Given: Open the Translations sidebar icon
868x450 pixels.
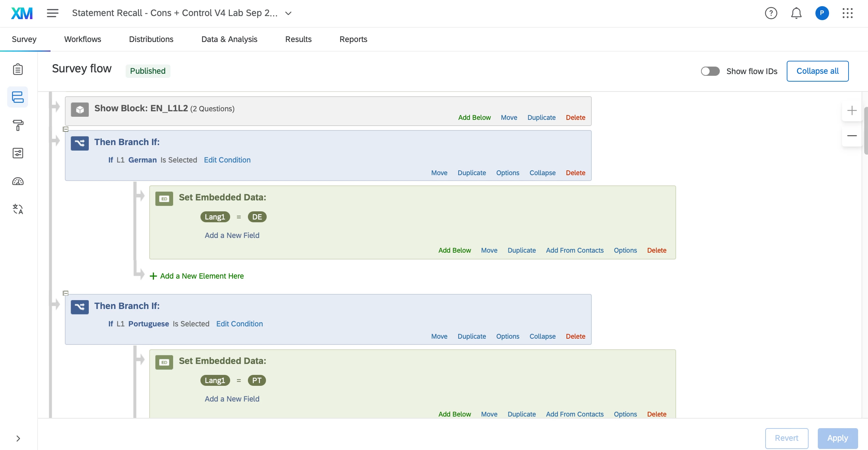Looking at the screenshot, I should (x=18, y=209).
